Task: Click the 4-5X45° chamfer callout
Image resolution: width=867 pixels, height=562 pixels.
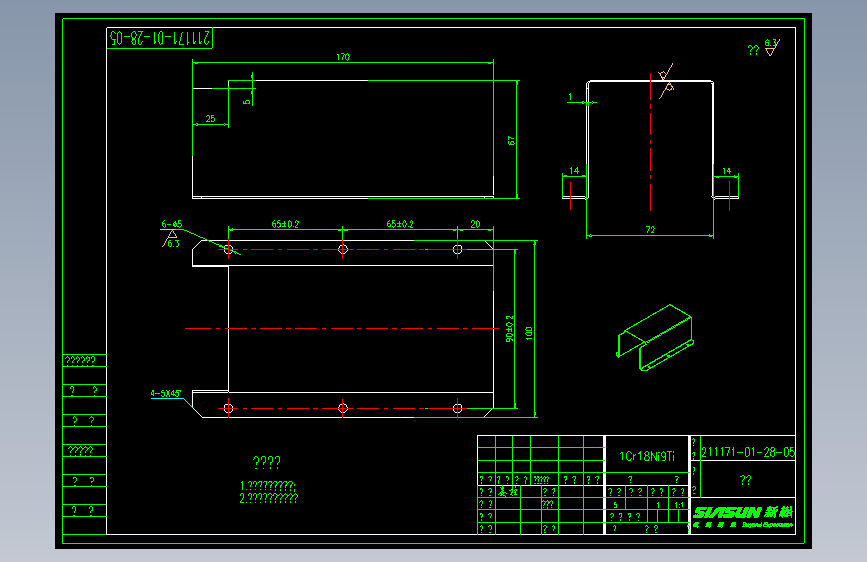Action: tap(166, 393)
